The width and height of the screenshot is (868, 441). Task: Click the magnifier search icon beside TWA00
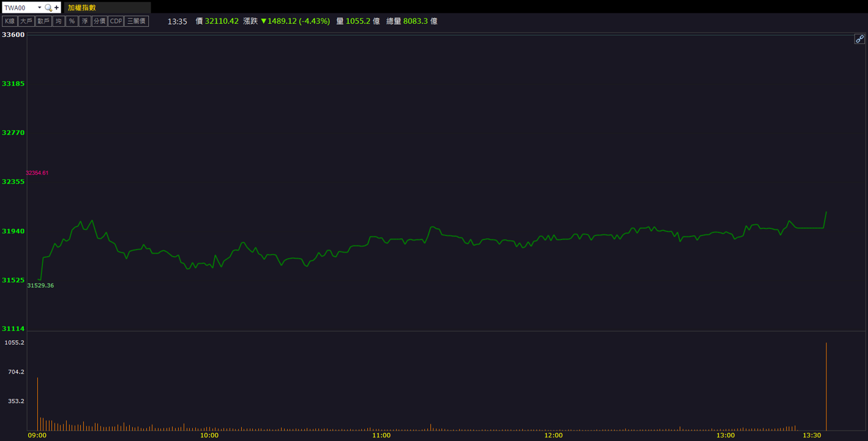coord(48,8)
